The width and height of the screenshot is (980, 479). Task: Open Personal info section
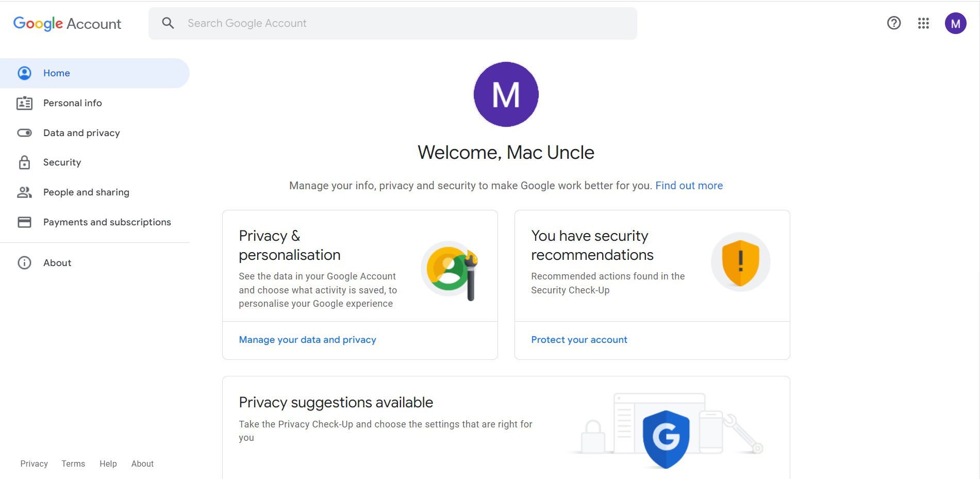pyautogui.click(x=72, y=103)
